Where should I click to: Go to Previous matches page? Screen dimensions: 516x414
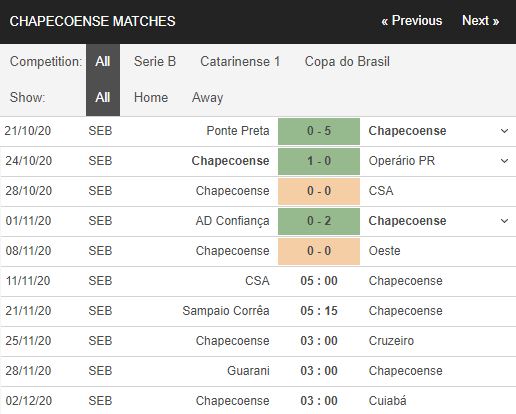[412, 21]
